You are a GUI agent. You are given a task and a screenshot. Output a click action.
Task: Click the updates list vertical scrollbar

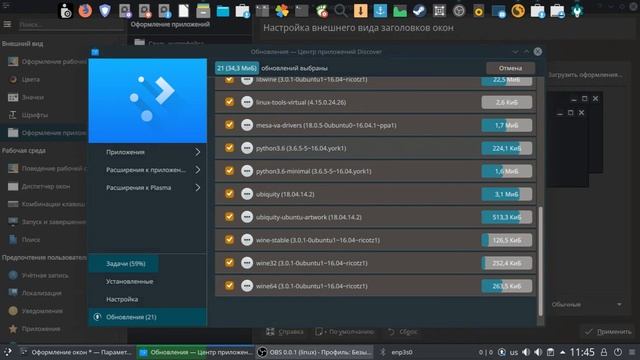[x=540, y=261]
